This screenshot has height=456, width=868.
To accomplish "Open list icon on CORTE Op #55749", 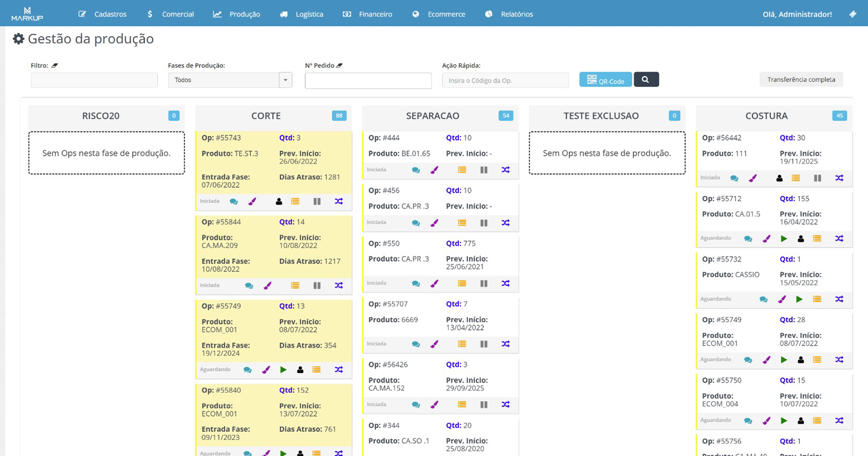I will click(x=317, y=370).
